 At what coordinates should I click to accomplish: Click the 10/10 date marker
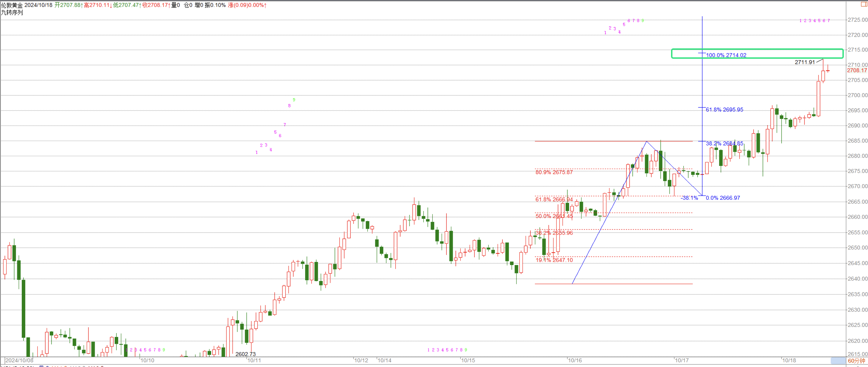coord(148,360)
